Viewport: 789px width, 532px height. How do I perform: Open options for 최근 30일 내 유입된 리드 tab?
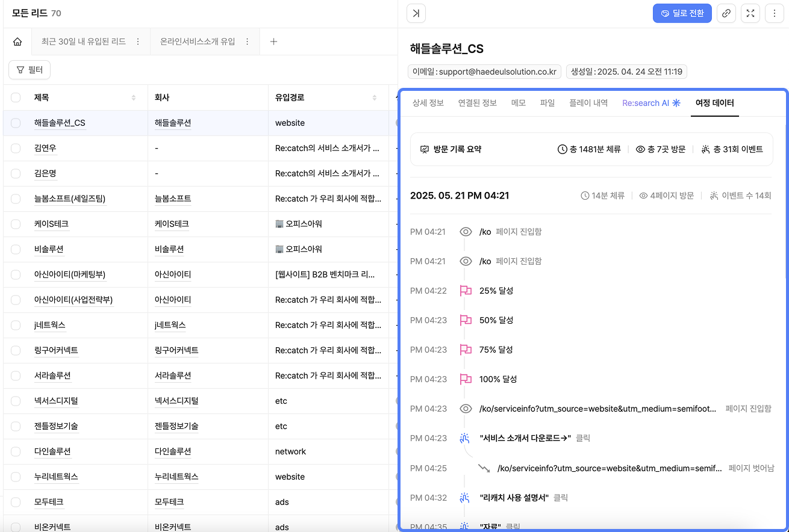pyautogui.click(x=138, y=42)
